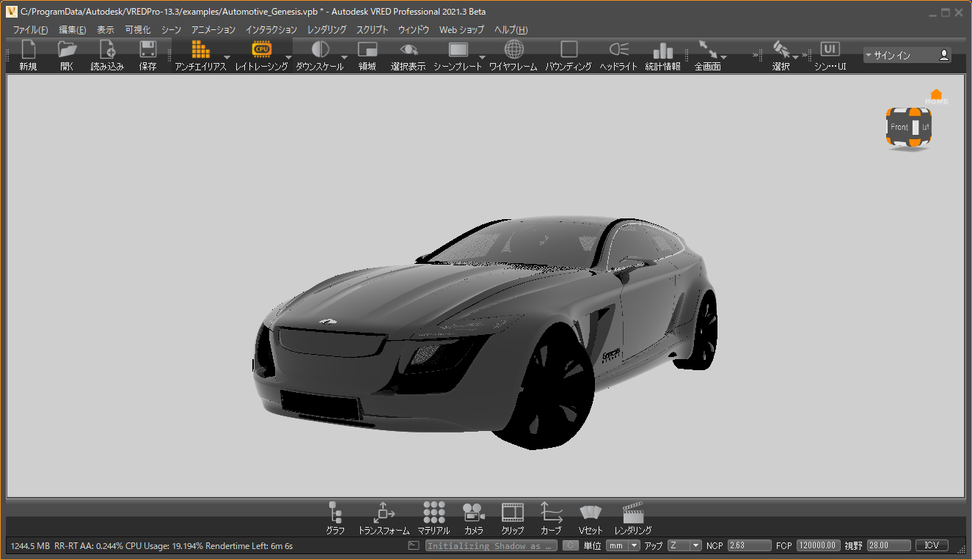Viewport: 972px width, 560px height.
Task: Open the 単位 unit mm dropdown
Action: 623,546
